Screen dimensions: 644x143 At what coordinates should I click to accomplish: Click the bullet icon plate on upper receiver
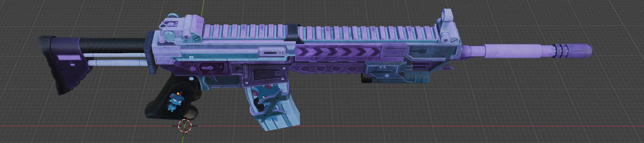click(271, 52)
